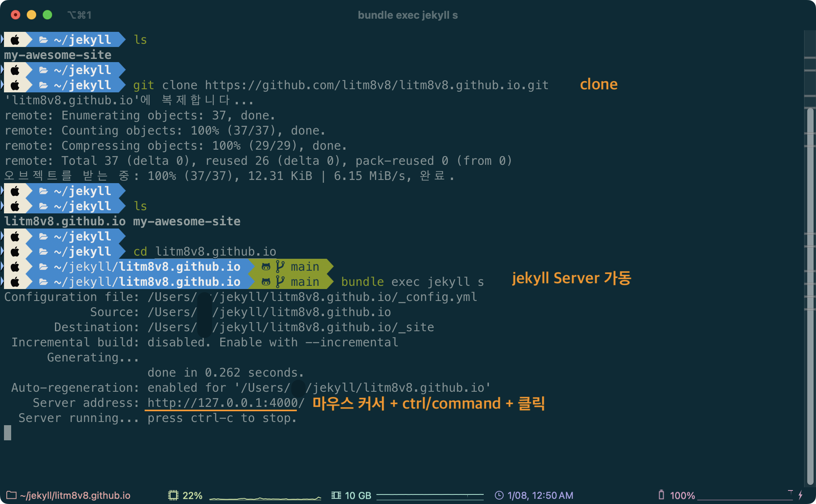Click the status bar path ~/jekyll/litm8v8.github.io
Image resolution: width=816 pixels, height=504 pixels.
(x=75, y=495)
